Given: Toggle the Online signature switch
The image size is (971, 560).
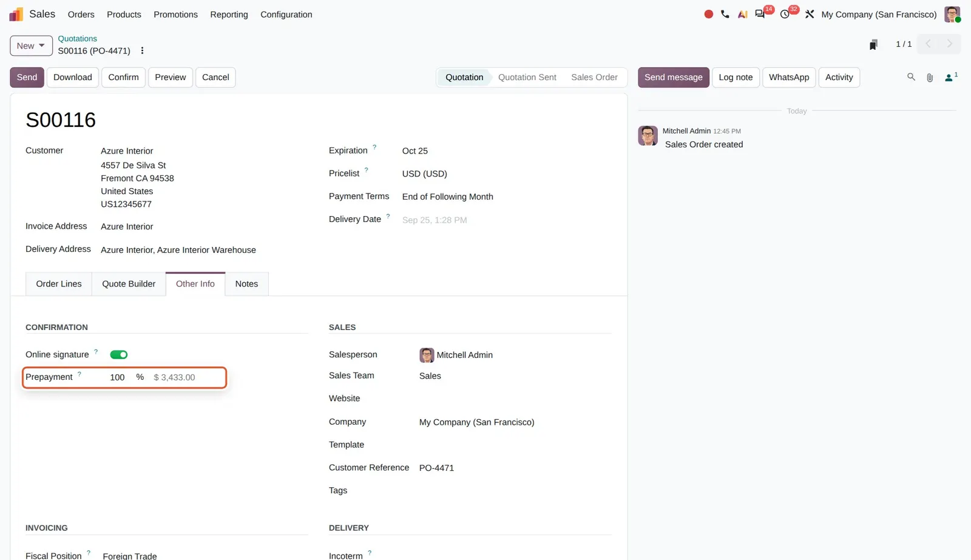Looking at the screenshot, I should click(119, 355).
